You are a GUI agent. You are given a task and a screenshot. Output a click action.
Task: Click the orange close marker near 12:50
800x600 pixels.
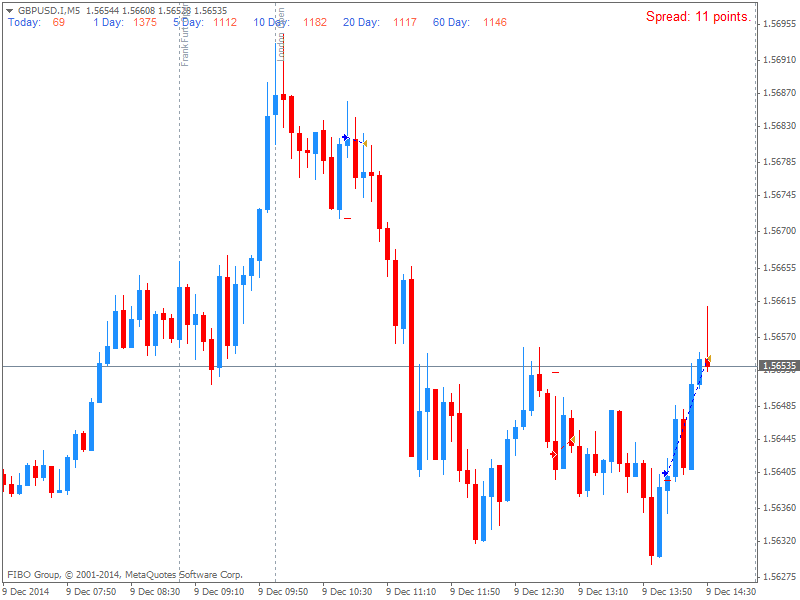[572, 439]
